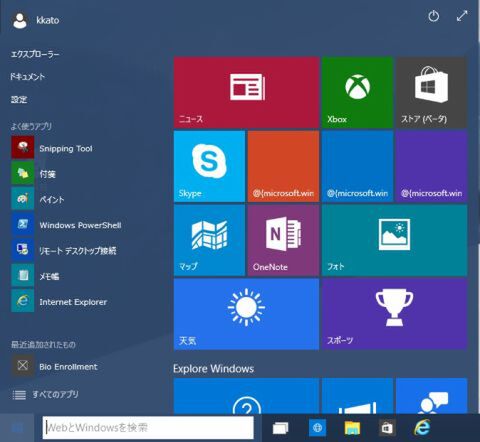Open the purple @{microsoft.win tile
Screen dimensions: 480x442
[431, 166]
